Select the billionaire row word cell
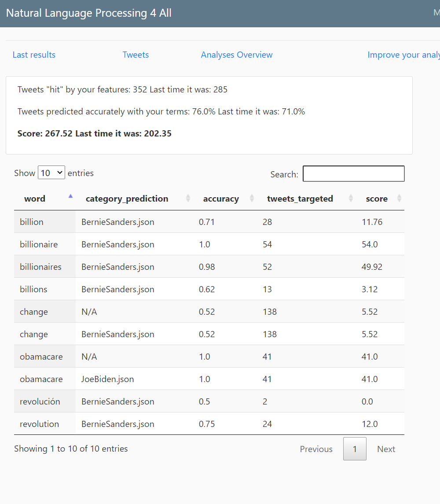The width and height of the screenshot is (440, 504). click(39, 244)
